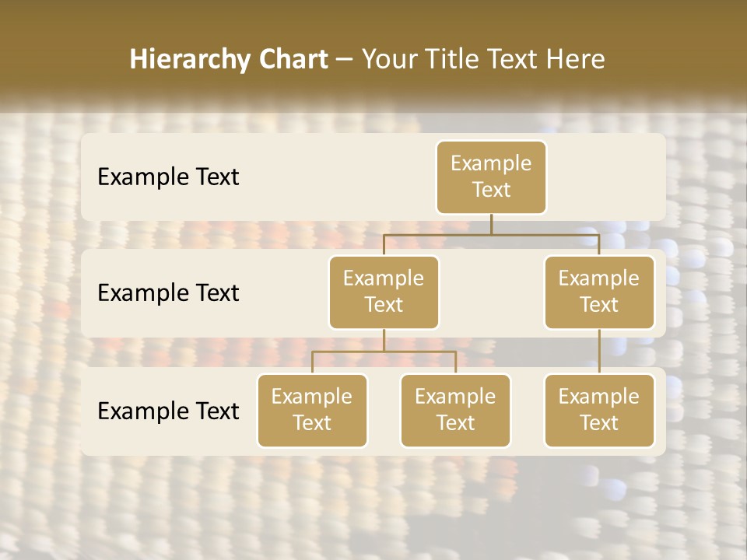Image resolution: width=747 pixels, height=560 pixels.
Task: Click the bold "Hierarchy Chart" title text
Action: (x=229, y=59)
